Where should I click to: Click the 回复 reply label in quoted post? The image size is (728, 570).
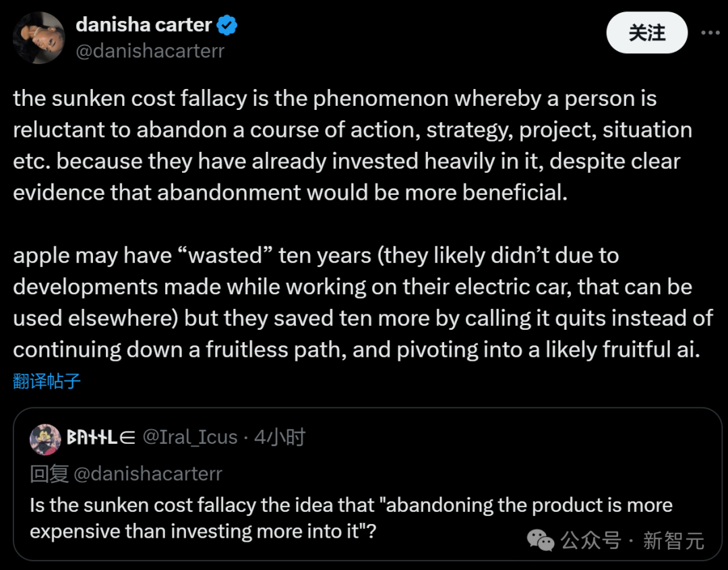pos(49,474)
